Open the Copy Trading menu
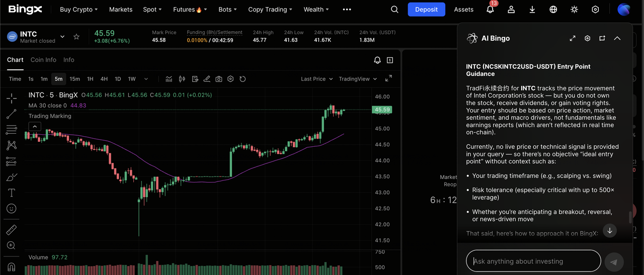This screenshot has width=644, height=275. (271, 10)
